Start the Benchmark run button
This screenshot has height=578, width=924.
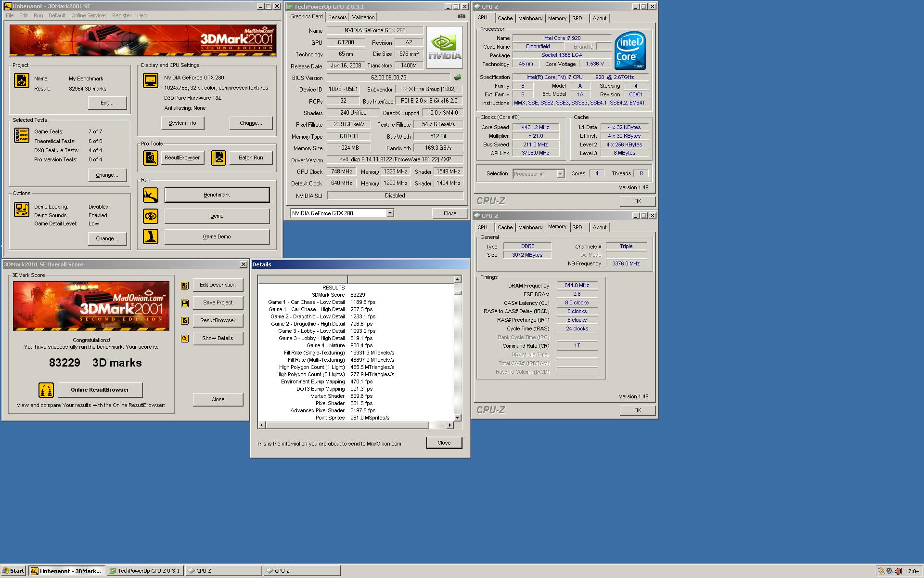coord(217,195)
